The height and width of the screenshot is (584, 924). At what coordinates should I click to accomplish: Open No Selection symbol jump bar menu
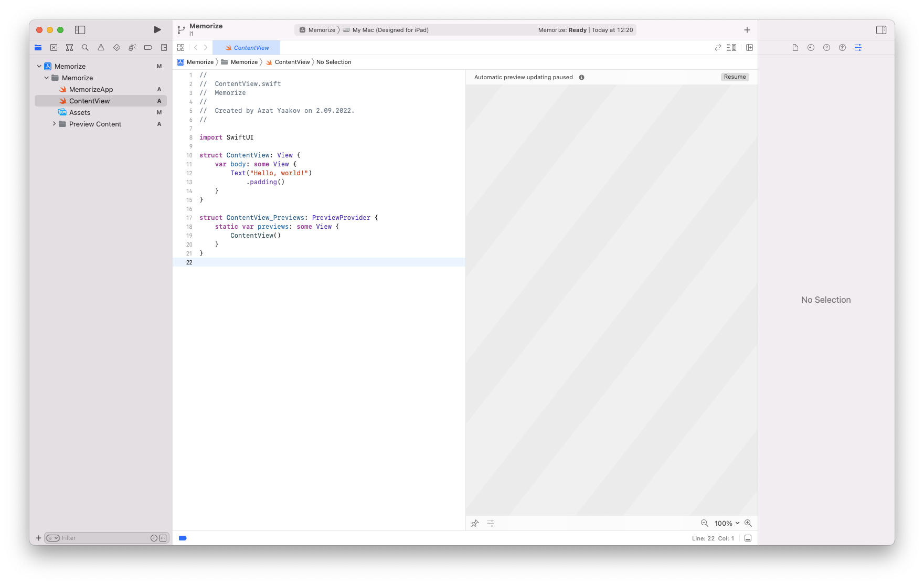pos(334,62)
